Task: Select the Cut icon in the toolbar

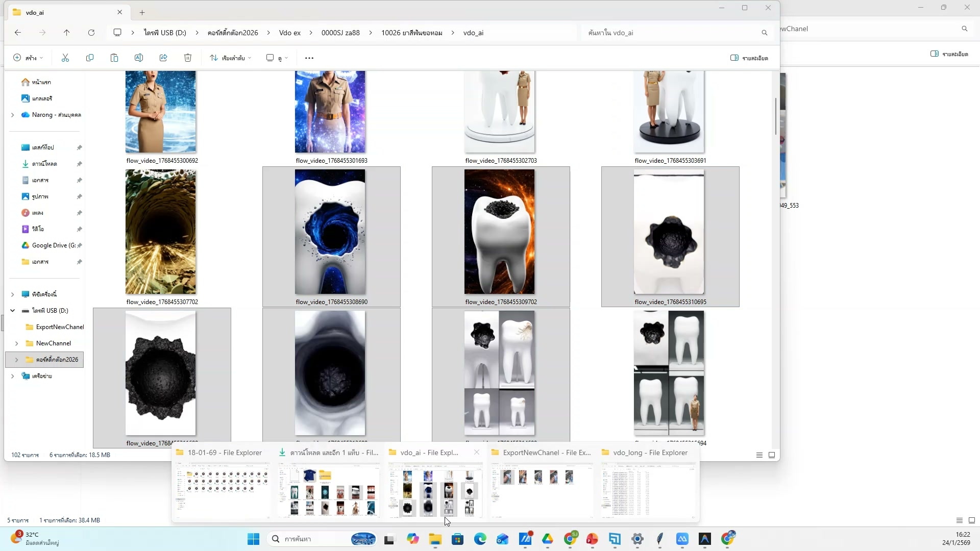Action: click(65, 58)
